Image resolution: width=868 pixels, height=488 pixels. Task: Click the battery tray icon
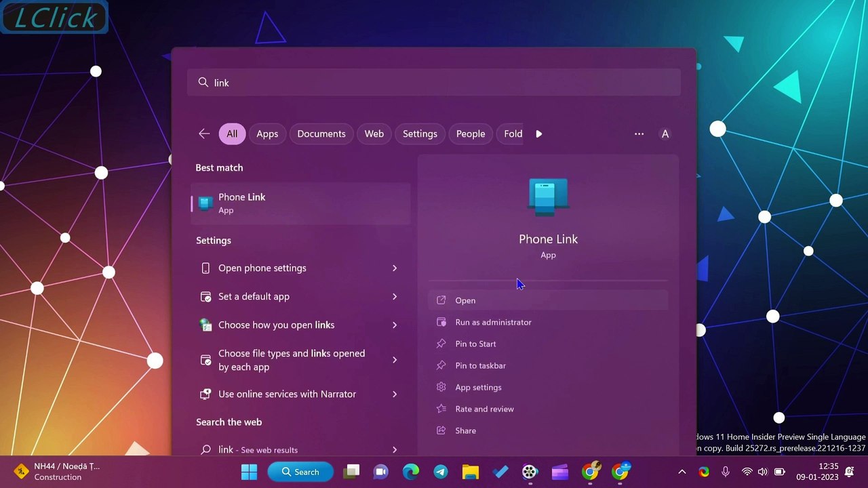click(780, 472)
